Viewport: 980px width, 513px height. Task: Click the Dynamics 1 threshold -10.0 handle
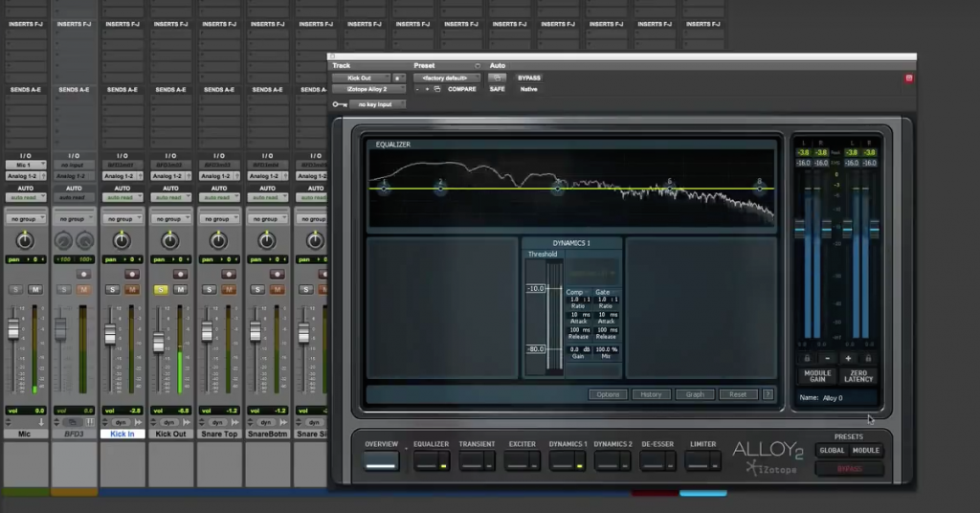click(536, 289)
